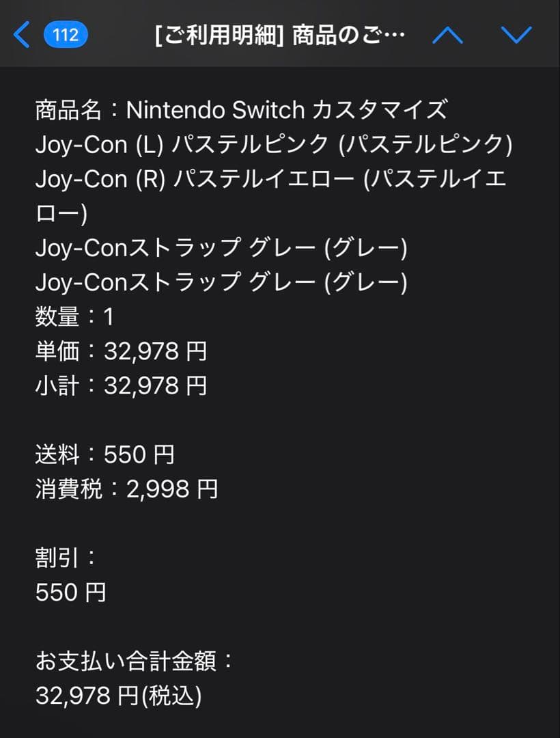
Task: Tap the Joy-Con (L) パステルピンク line
Action: point(273,145)
